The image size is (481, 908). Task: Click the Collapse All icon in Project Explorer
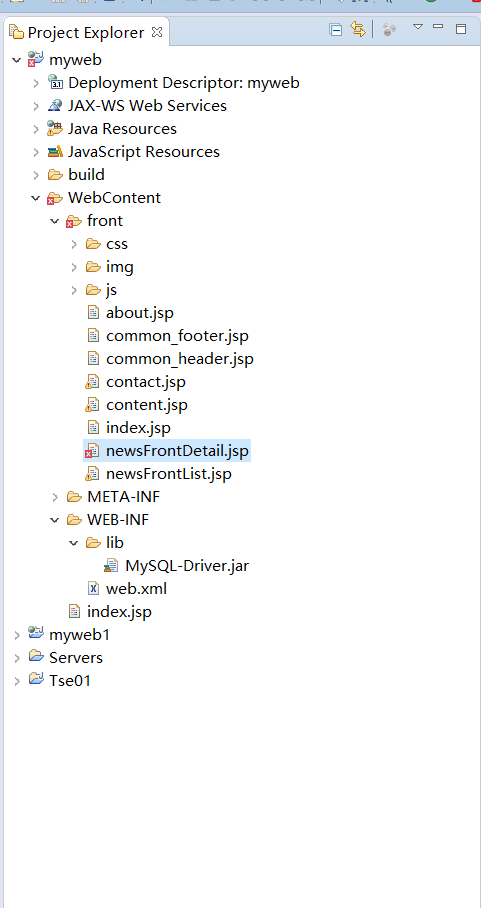335,30
